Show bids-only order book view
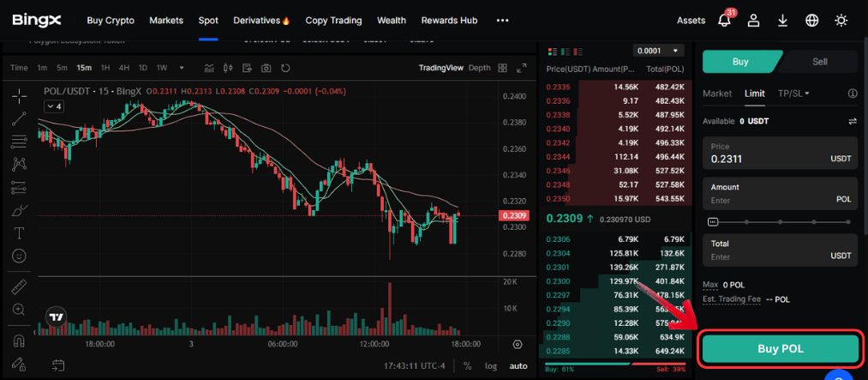The height and width of the screenshot is (380, 868). (x=566, y=51)
